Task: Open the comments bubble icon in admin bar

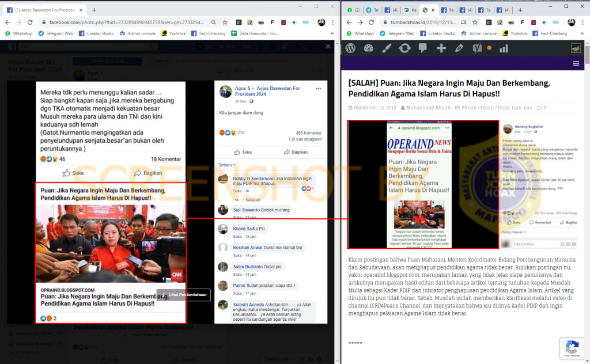Action: [x=422, y=48]
